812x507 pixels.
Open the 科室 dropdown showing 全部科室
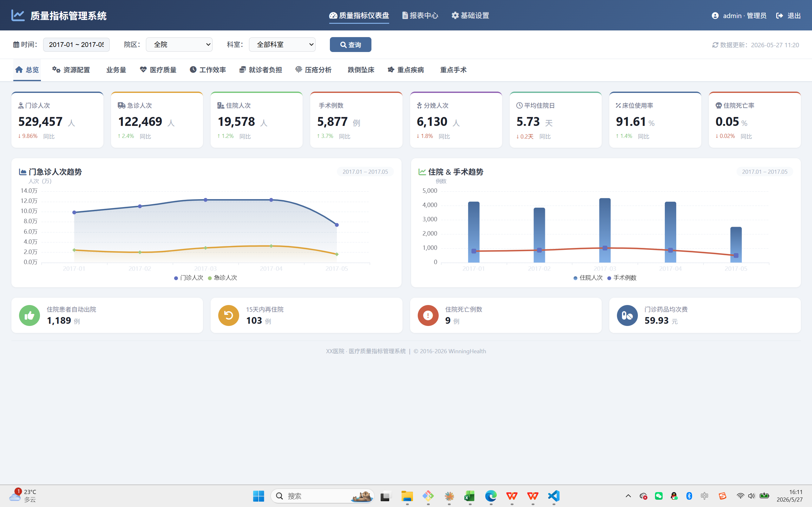click(282, 45)
